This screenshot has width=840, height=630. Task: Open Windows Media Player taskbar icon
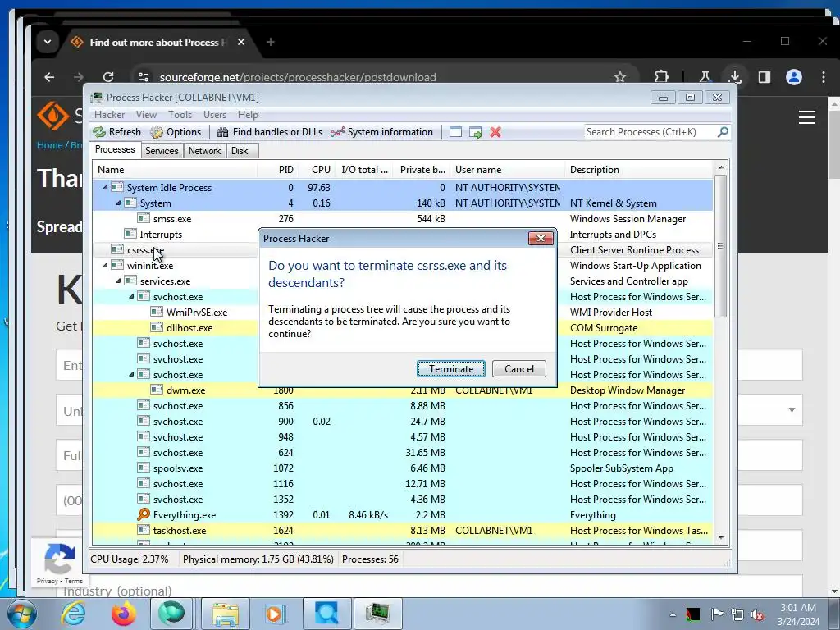pyautogui.click(x=276, y=614)
